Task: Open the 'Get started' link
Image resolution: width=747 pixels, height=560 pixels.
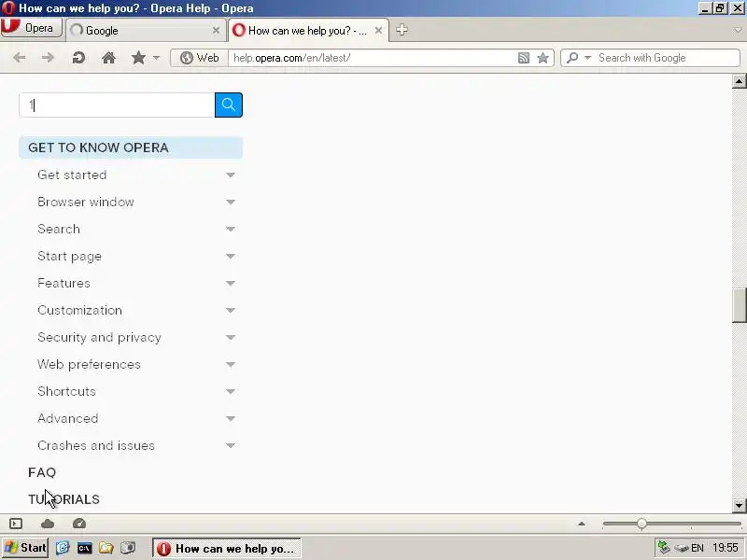Action: pos(72,175)
